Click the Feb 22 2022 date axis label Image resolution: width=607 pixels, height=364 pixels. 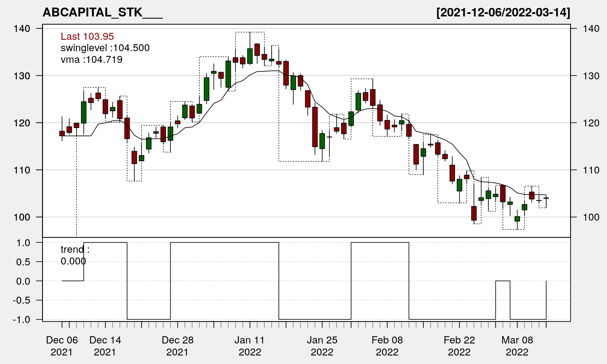(459, 346)
